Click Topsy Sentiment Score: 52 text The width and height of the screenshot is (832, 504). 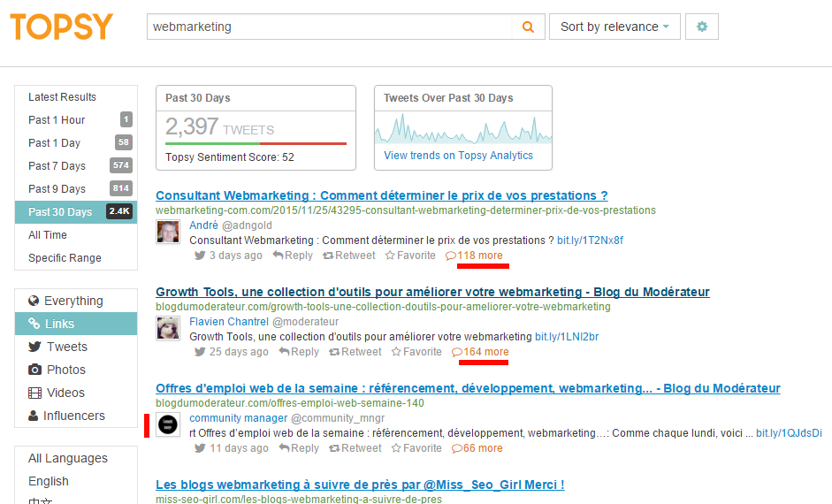pyautogui.click(x=230, y=157)
